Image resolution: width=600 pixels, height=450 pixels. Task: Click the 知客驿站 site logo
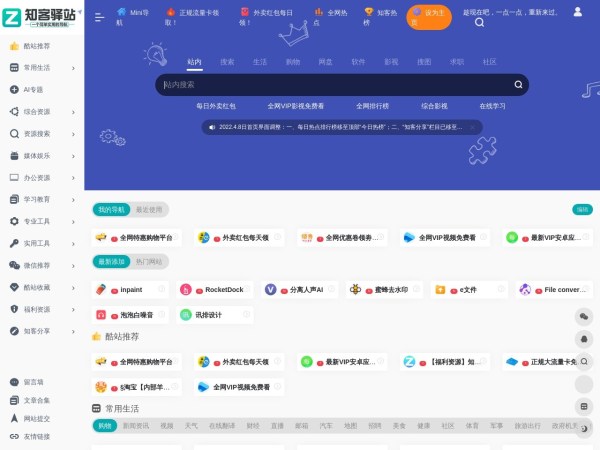click(41, 17)
